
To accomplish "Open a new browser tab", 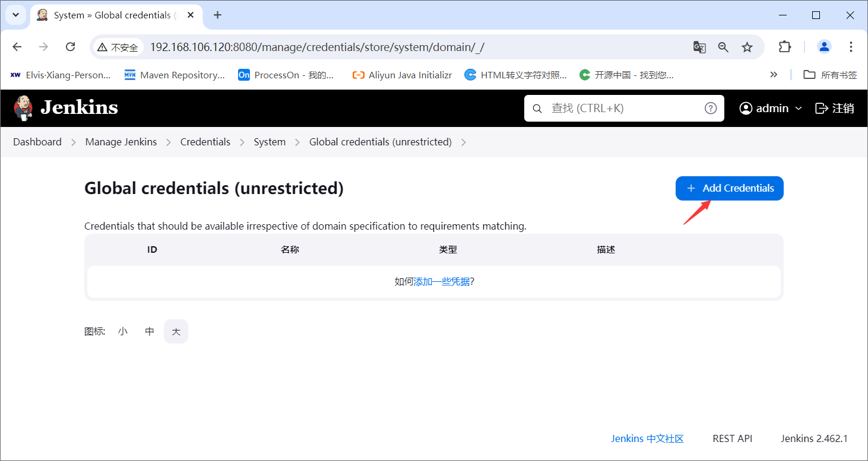I will (x=217, y=15).
